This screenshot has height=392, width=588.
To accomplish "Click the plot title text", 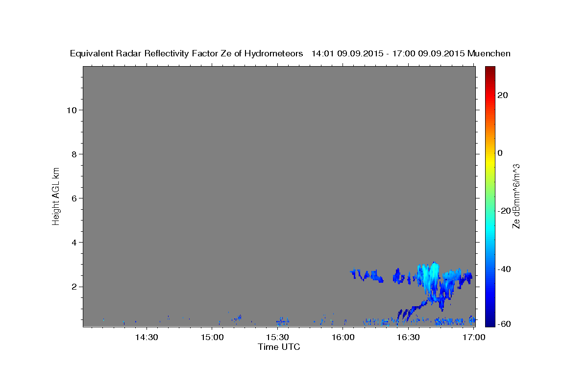I will click(290, 53).
